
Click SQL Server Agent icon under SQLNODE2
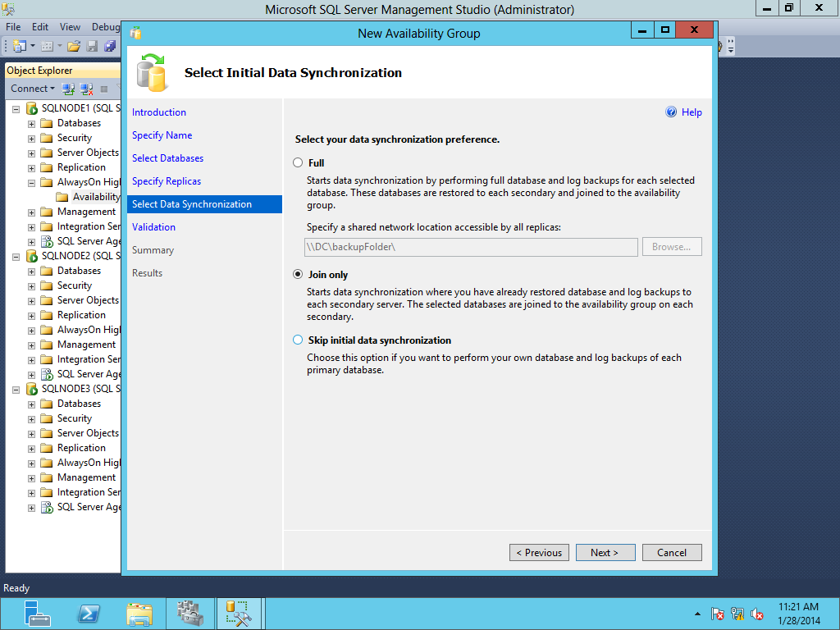[47, 374]
